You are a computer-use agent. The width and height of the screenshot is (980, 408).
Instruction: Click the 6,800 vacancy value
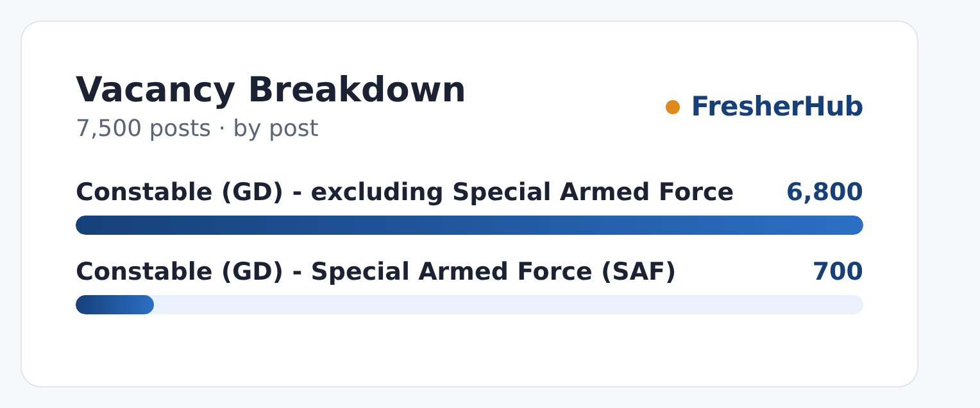[825, 192]
